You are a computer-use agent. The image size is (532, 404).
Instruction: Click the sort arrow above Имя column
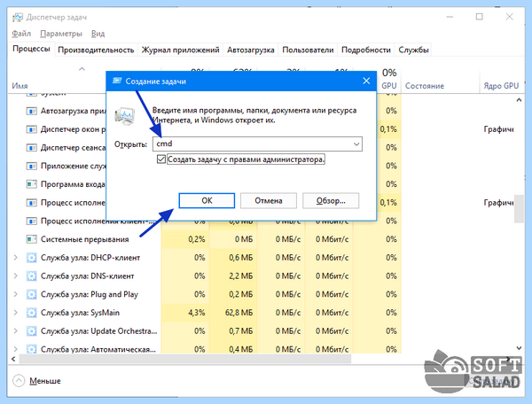[x=82, y=69]
